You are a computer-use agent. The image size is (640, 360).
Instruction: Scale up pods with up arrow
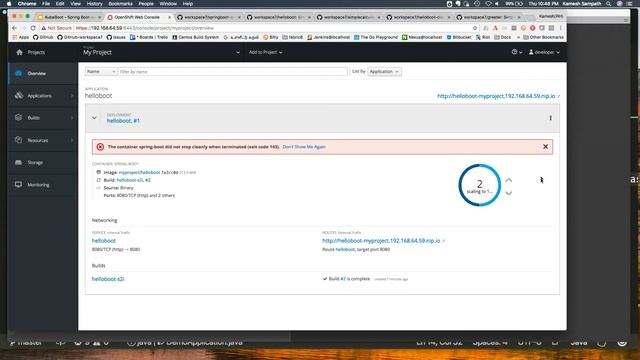[509, 180]
